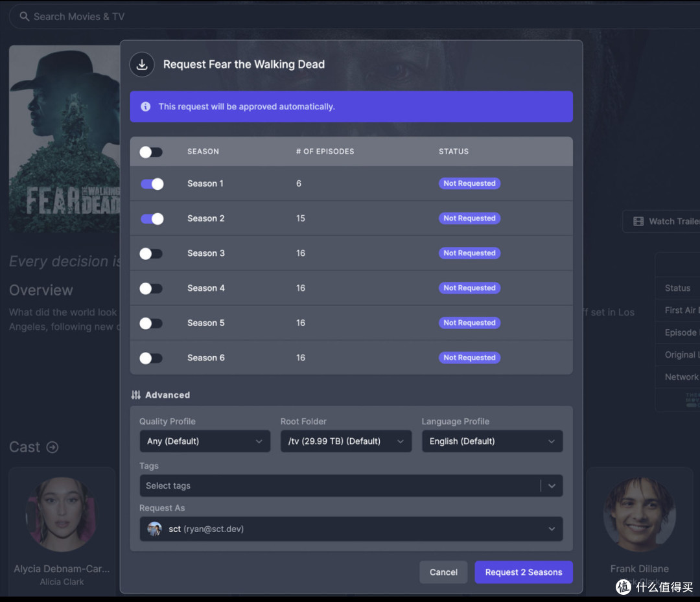Click the Cancel button
This screenshot has width=700, height=602.
pyautogui.click(x=443, y=572)
